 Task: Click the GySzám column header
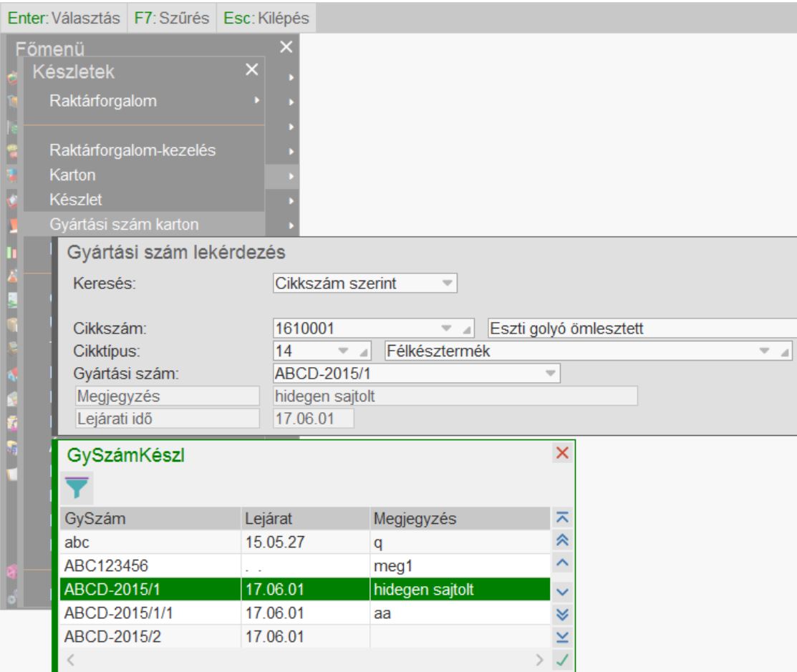pos(150,519)
